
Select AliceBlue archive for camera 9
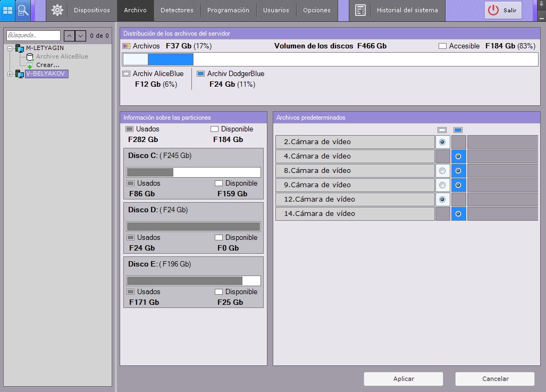click(442, 185)
